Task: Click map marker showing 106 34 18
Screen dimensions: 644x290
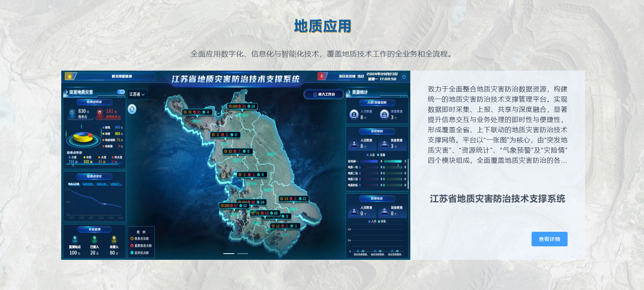Action: [242, 106]
